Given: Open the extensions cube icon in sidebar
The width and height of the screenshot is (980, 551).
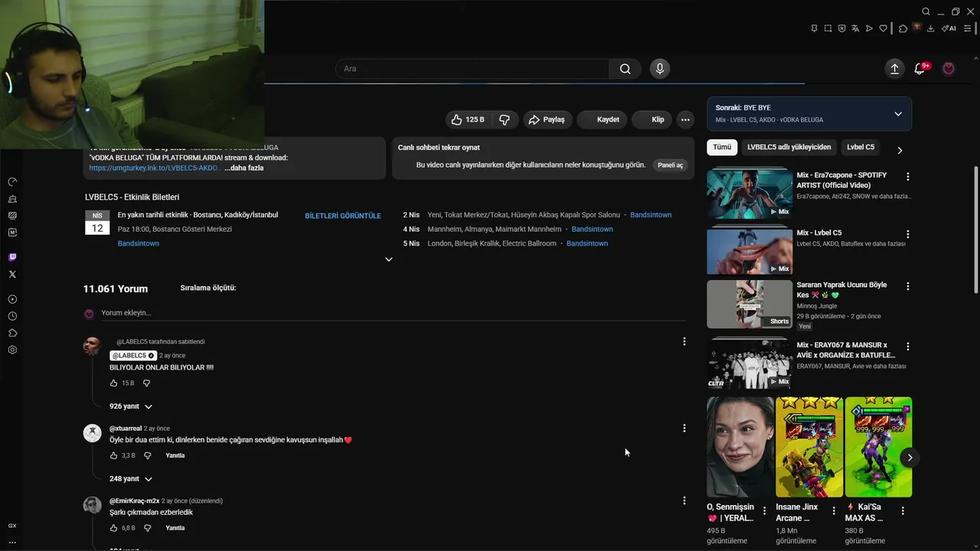Looking at the screenshot, I should click(12, 333).
